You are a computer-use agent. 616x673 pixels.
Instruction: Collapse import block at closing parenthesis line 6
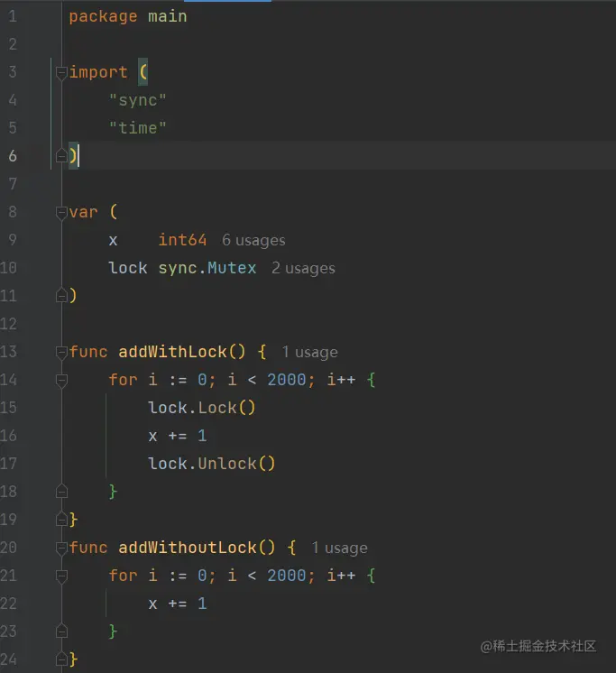point(61,156)
